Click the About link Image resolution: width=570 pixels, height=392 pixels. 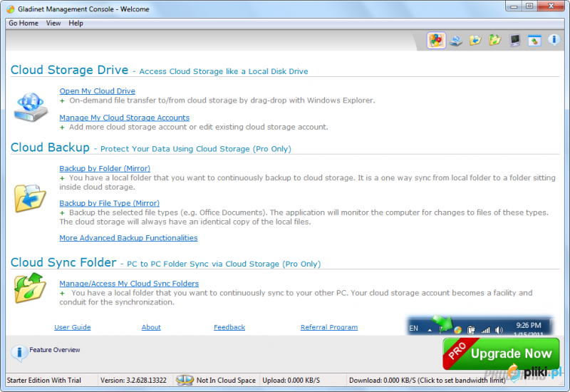point(151,327)
